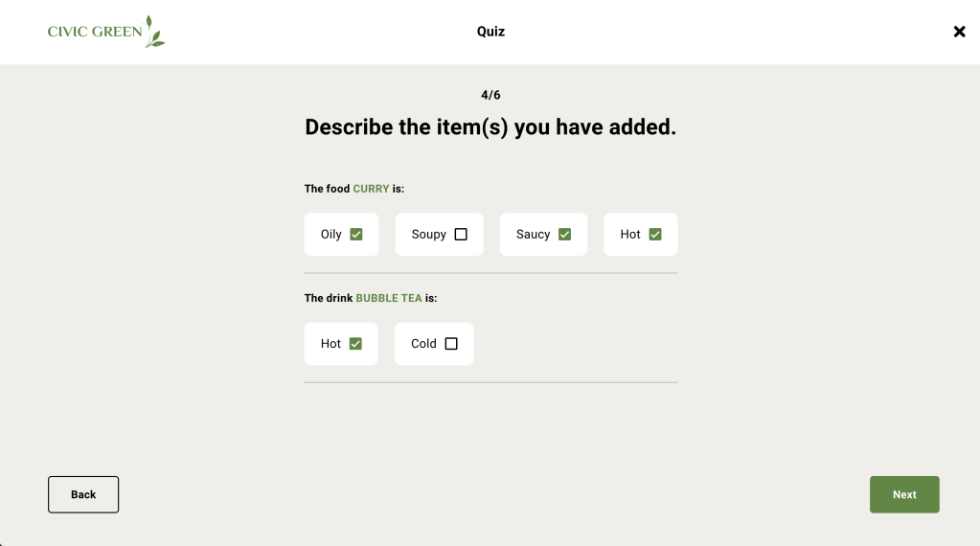The width and height of the screenshot is (980, 546).
Task: Uncheck the Oily checkbox for curry
Action: tap(356, 235)
